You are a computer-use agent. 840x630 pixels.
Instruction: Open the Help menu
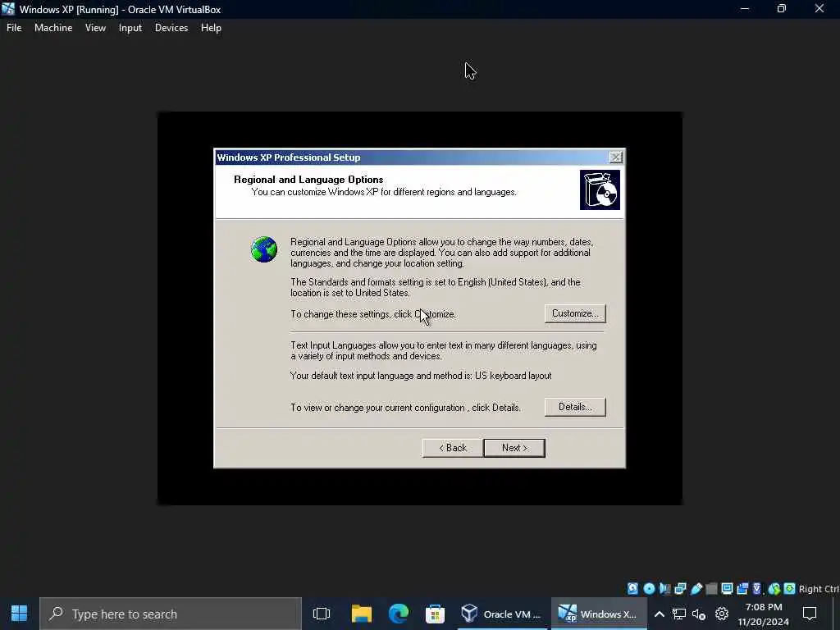211,28
